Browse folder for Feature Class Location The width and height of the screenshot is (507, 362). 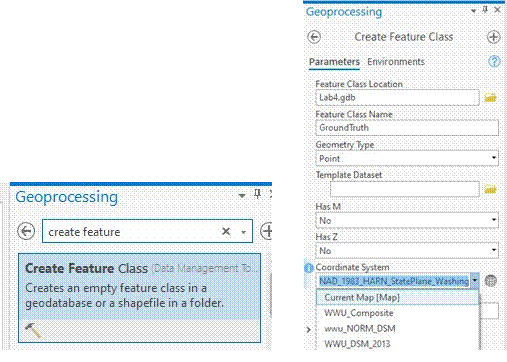pos(490,98)
